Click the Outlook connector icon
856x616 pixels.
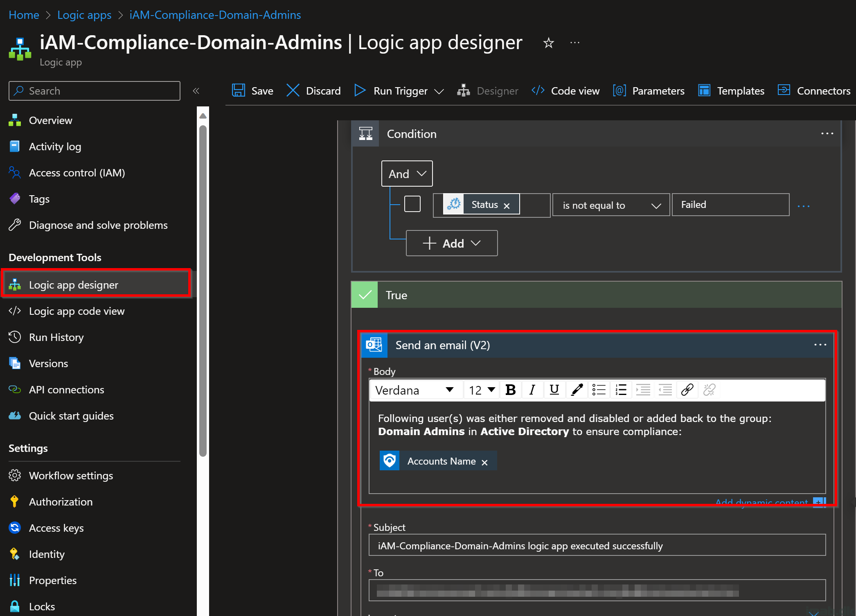[374, 345]
